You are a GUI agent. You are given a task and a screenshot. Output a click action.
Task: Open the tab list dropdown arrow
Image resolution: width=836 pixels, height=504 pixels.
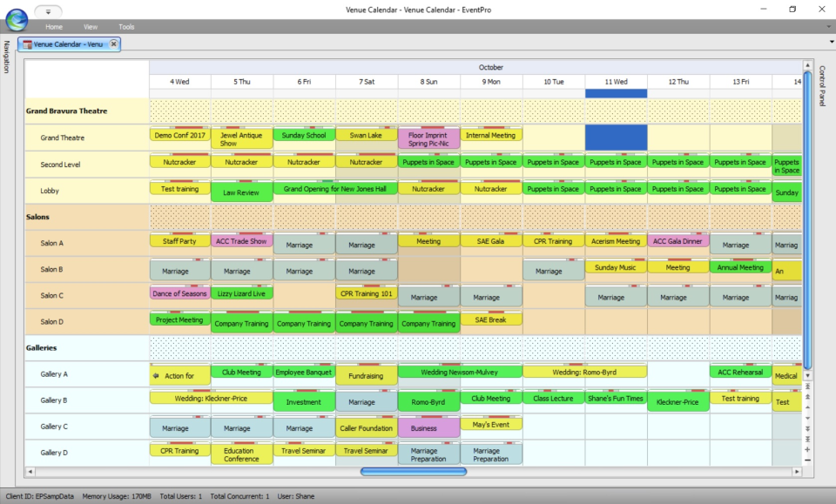coord(831,42)
